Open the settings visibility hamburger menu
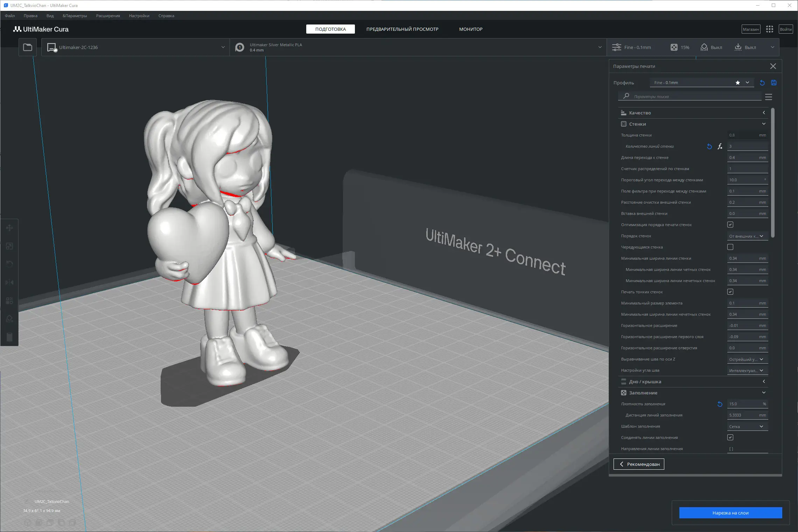Viewport: 798px width, 532px height. click(x=769, y=97)
